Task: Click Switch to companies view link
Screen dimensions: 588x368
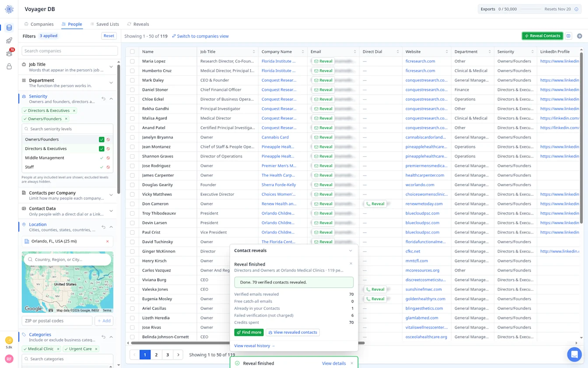Action: click(200, 36)
